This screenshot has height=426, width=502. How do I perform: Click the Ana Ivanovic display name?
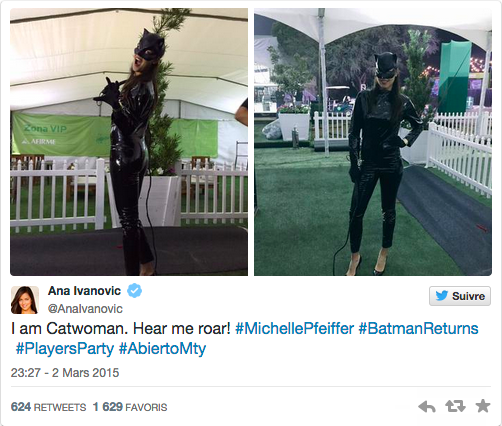point(84,291)
